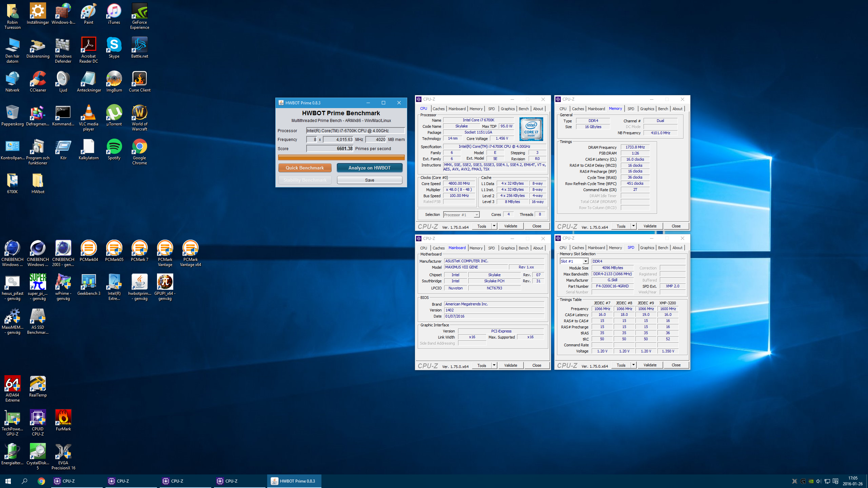This screenshot has width=868, height=488.
Task: Select the Curse Client icon
Action: click(x=139, y=81)
